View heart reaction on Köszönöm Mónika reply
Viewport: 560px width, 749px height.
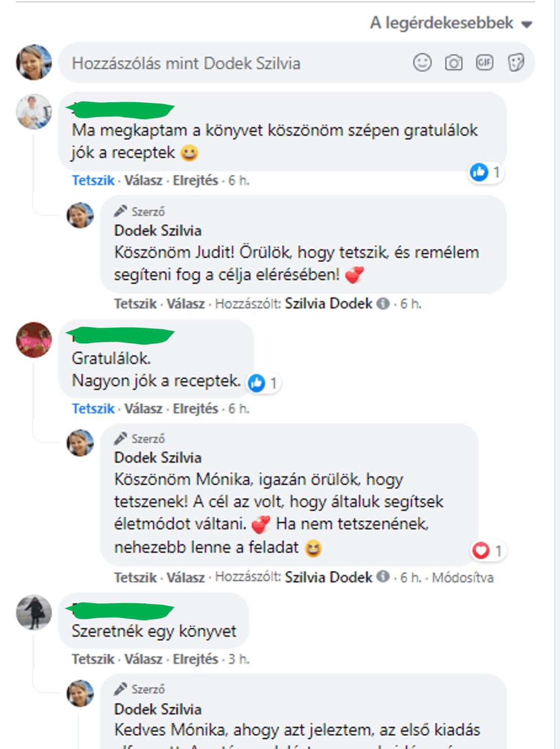[488, 550]
